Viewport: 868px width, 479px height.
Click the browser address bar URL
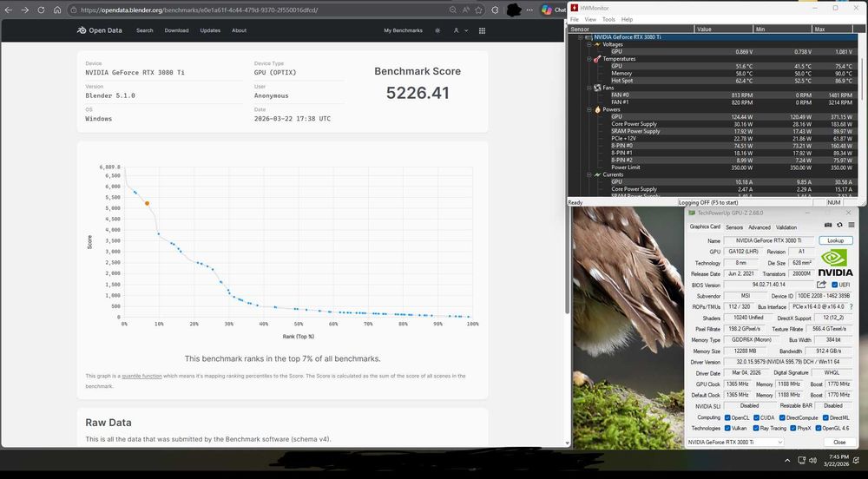pyautogui.click(x=200, y=10)
